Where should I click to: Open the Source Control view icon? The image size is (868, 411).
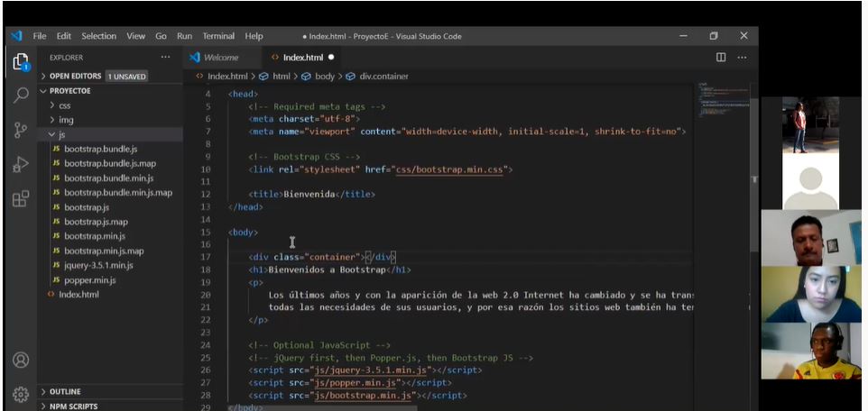tap(20, 130)
